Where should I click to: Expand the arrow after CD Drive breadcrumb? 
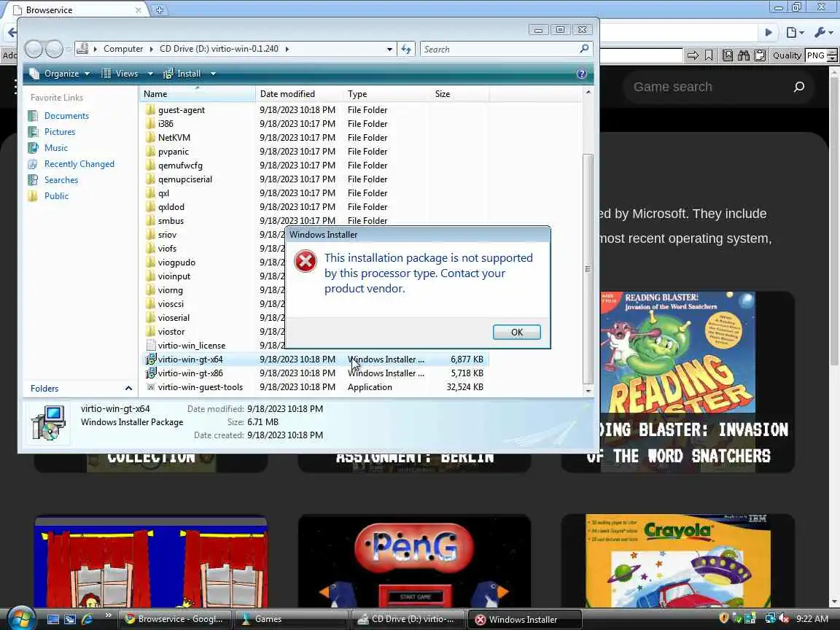[x=287, y=49]
